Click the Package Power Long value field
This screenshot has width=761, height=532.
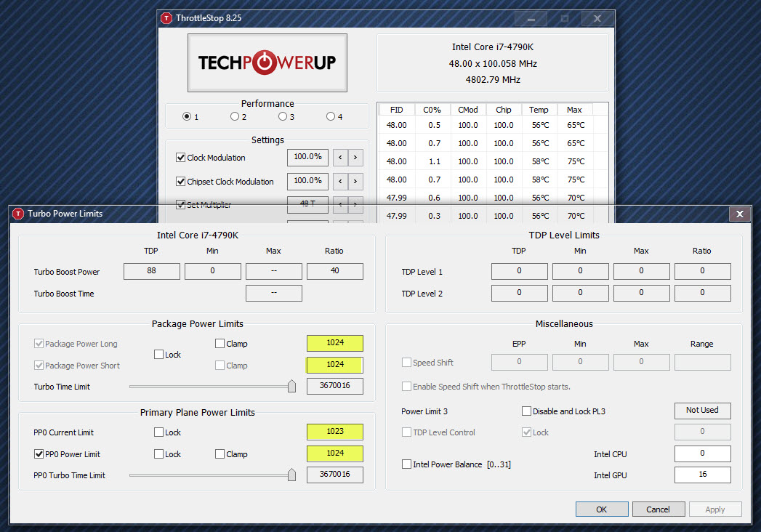[335, 343]
